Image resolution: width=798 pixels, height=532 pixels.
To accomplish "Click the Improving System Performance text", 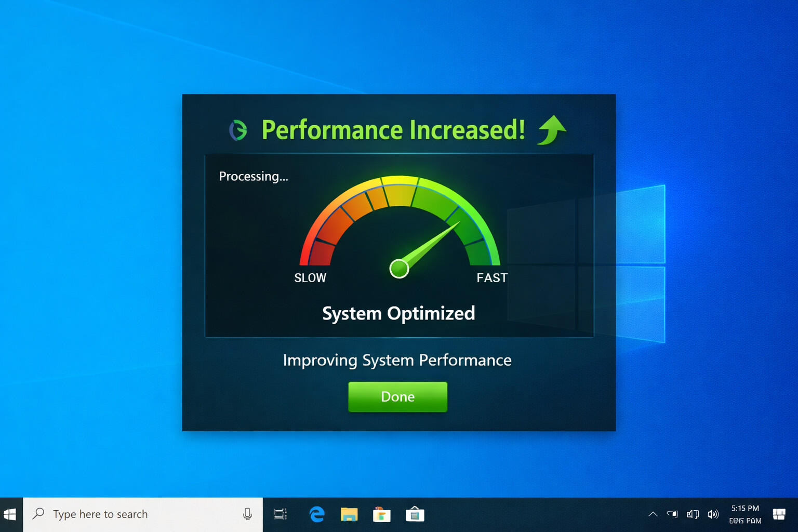I will 397,360.
